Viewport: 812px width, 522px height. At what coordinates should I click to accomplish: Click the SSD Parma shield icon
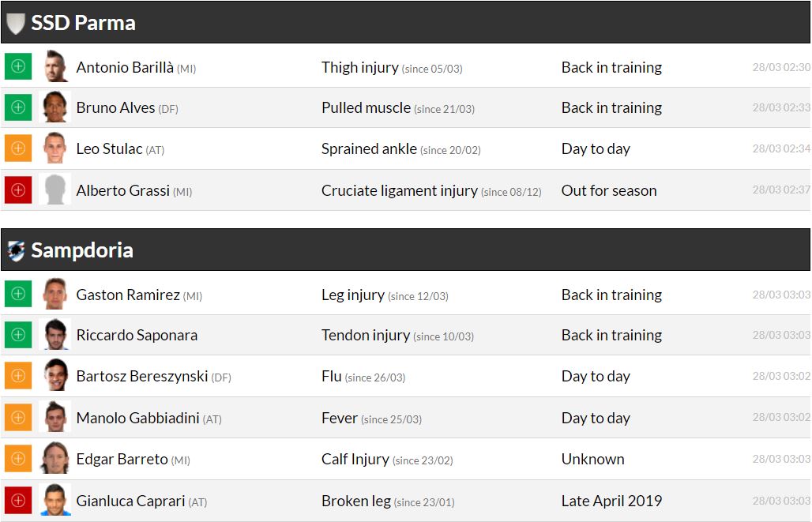tap(16, 23)
